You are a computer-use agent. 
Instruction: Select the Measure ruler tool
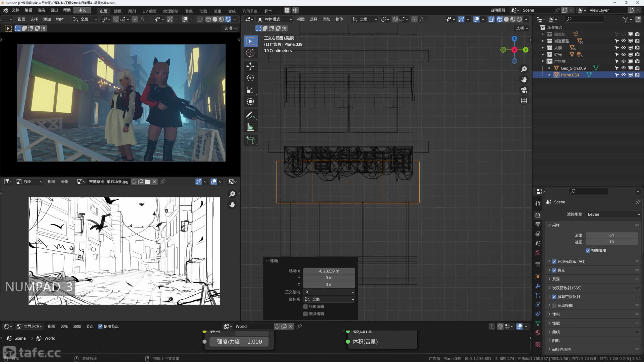click(x=250, y=127)
